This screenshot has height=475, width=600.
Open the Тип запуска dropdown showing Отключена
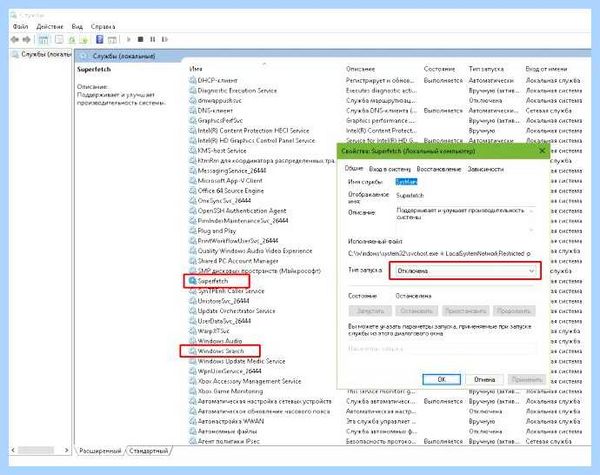465,271
